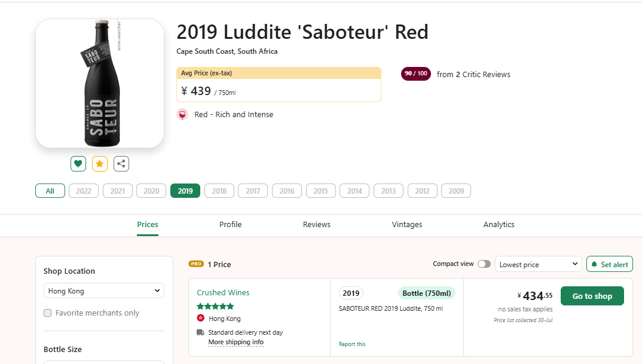Switch to the Profile tab
The height and width of the screenshot is (364, 642).
point(230,225)
